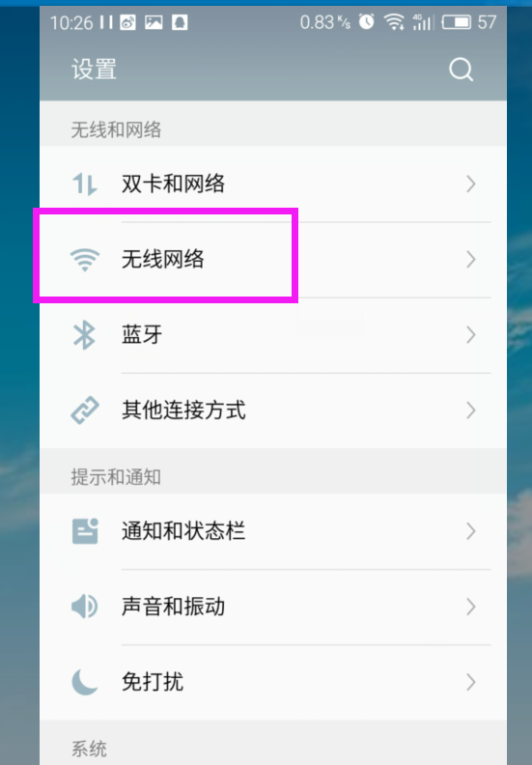
Task: Tap the speaker sound icon
Action: pyautogui.click(x=85, y=607)
